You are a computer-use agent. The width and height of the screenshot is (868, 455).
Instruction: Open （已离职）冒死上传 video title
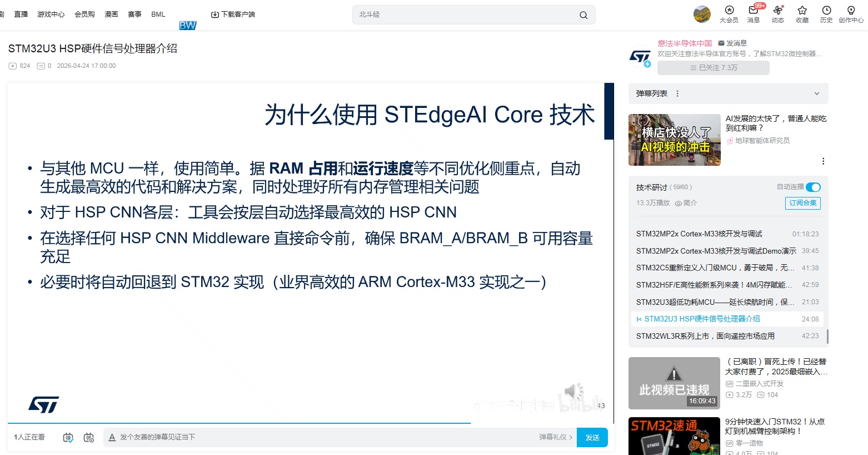tap(776, 367)
